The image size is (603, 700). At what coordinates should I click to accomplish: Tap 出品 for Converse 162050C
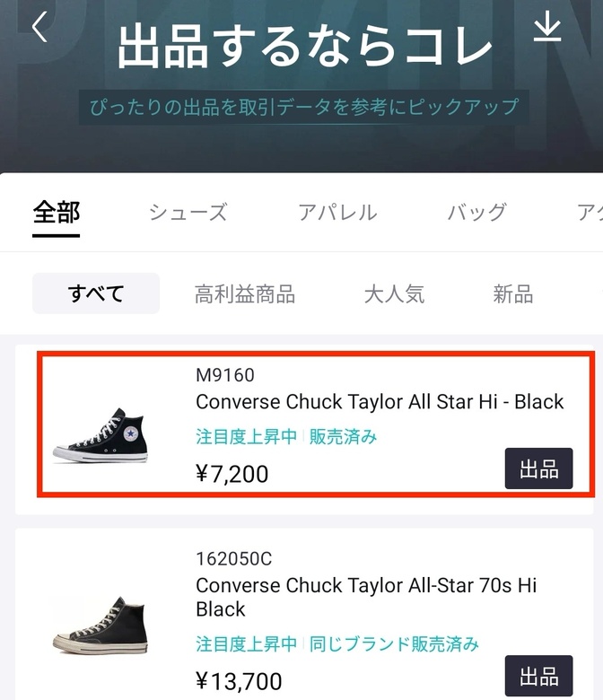538,676
